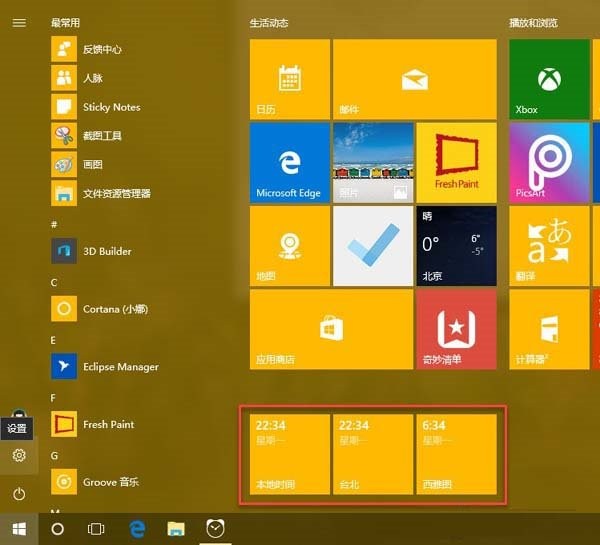
Task: Click the power button icon
Action: pos(19,494)
